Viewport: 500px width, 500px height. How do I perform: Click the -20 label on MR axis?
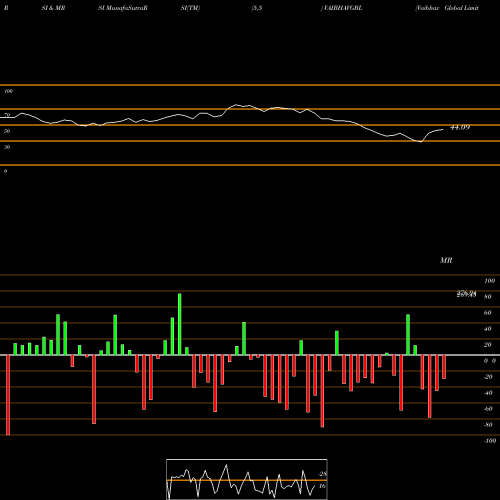coord(488,377)
